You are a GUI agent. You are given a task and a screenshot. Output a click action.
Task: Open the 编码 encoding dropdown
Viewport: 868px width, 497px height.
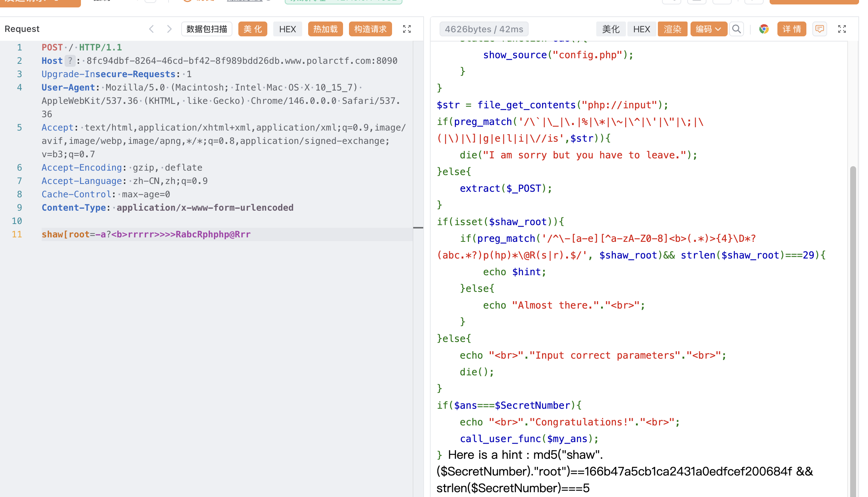[x=708, y=29]
